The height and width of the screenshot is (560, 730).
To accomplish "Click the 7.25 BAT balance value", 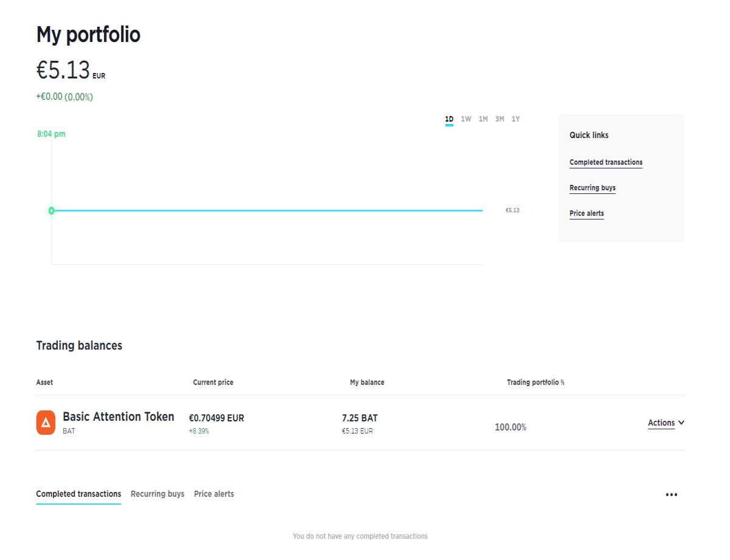I will pyautogui.click(x=360, y=418).
